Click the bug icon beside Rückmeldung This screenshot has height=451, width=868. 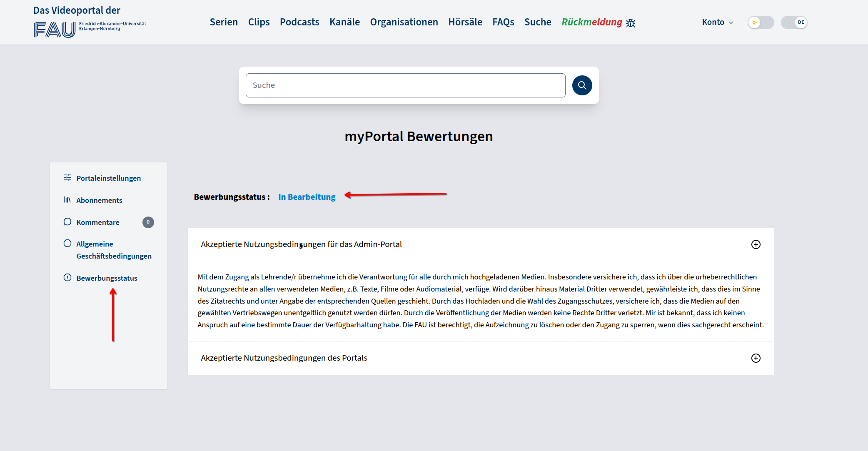pyautogui.click(x=631, y=23)
